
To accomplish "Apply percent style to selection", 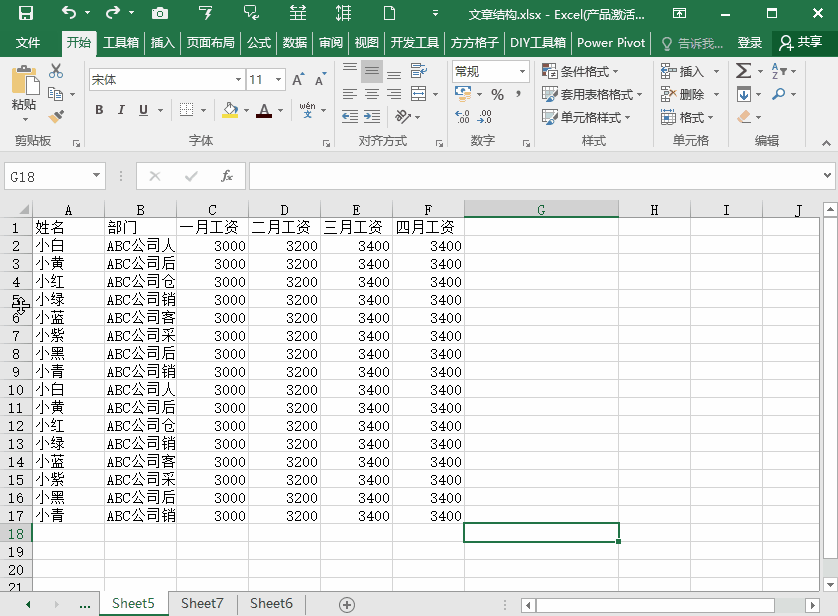I will [496, 94].
